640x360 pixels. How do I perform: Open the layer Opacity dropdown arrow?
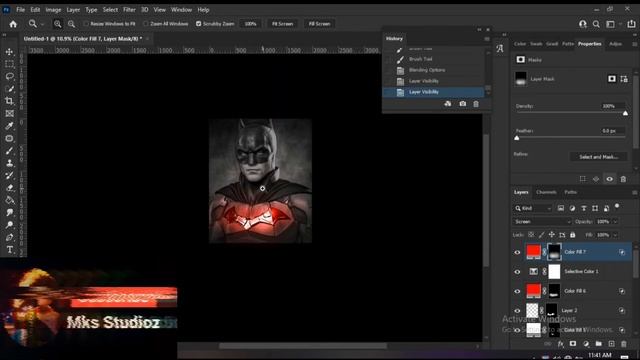[615, 222]
